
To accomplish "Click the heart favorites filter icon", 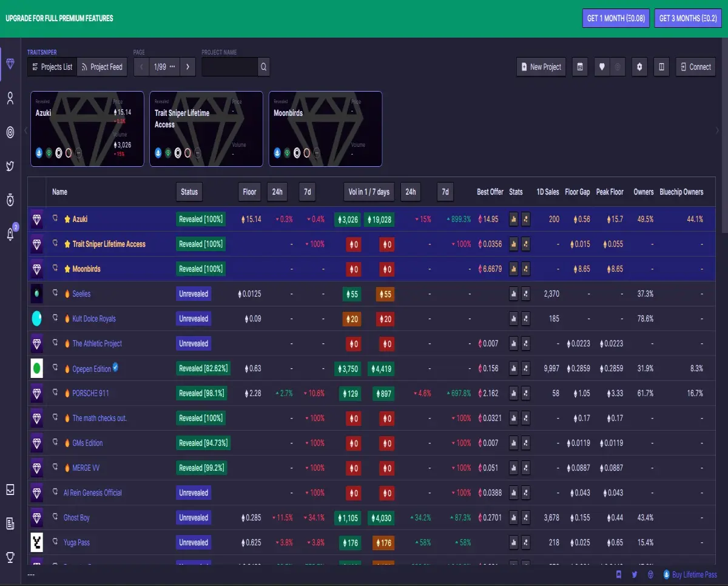I will (x=602, y=67).
